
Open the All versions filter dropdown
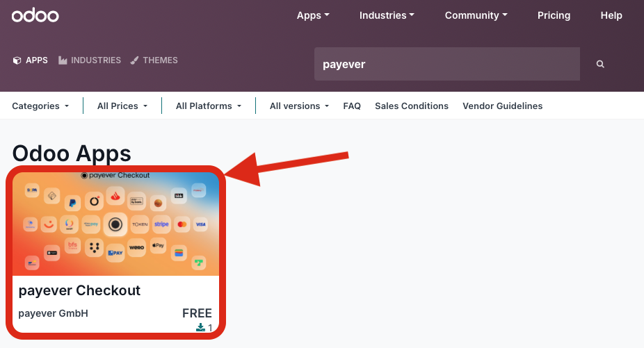(299, 106)
